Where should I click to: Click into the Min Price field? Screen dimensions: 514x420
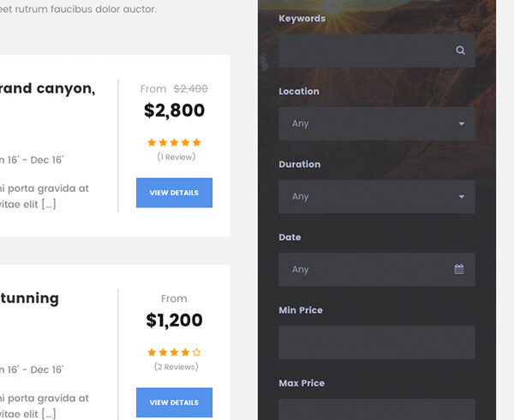376,342
